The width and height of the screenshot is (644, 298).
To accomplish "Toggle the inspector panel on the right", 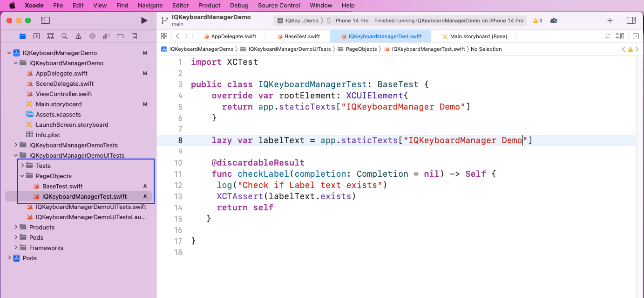I will [x=631, y=21].
